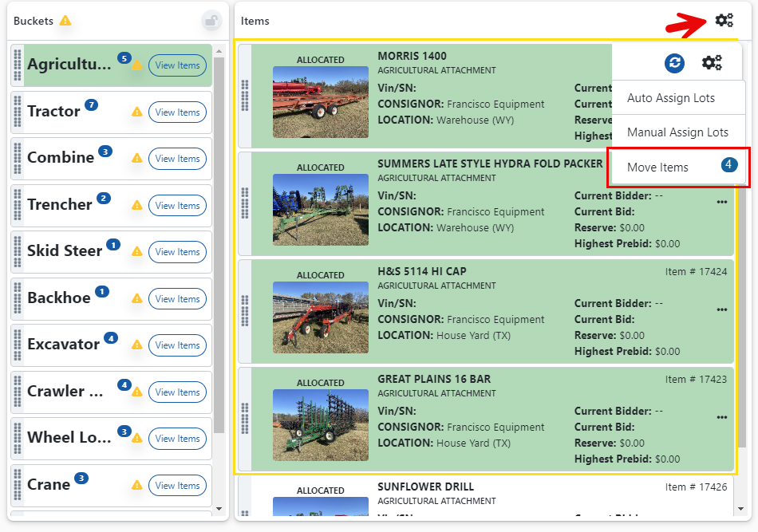
Task: Select Auto Assign Lots menu option
Action: tap(678, 98)
